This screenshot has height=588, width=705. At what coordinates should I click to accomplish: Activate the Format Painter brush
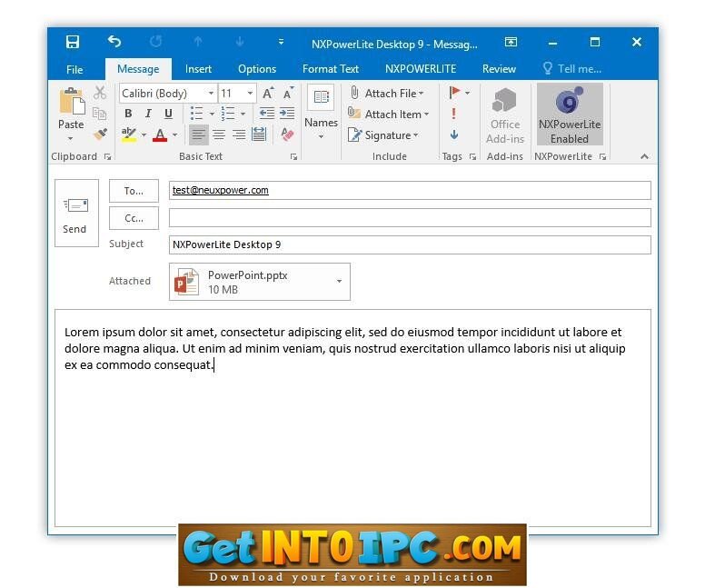(x=100, y=135)
